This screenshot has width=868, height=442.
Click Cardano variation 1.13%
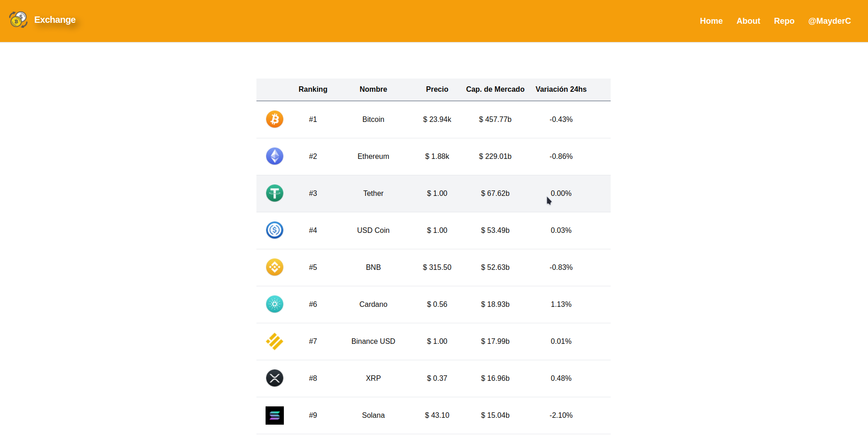point(561,304)
